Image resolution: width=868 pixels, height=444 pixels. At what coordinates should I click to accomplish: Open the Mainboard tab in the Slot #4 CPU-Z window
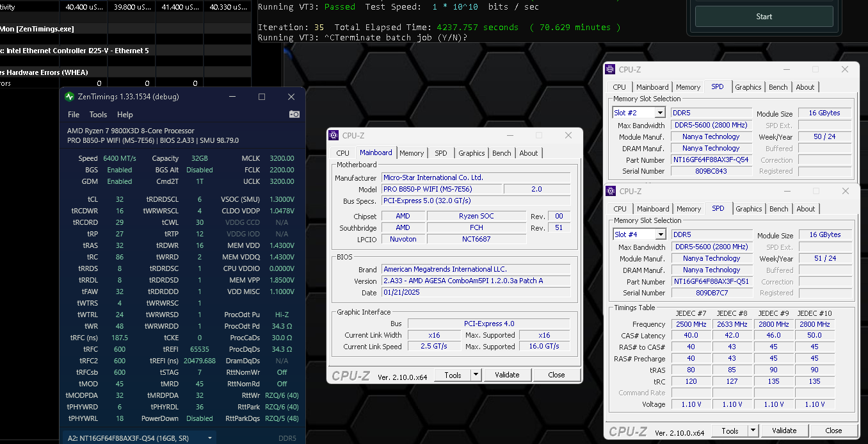[x=653, y=209]
